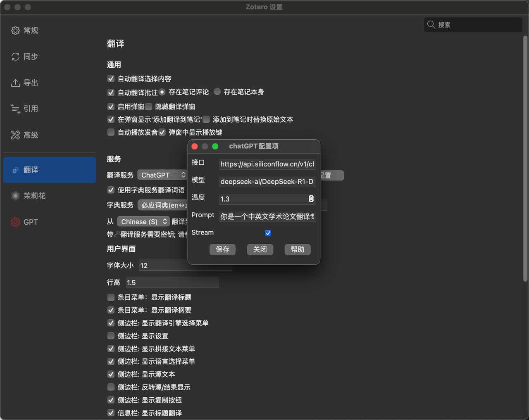Toggle 侧边栏: 显示源文本 checkbox
This screenshot has height=420, width=529.
point(111,374)
